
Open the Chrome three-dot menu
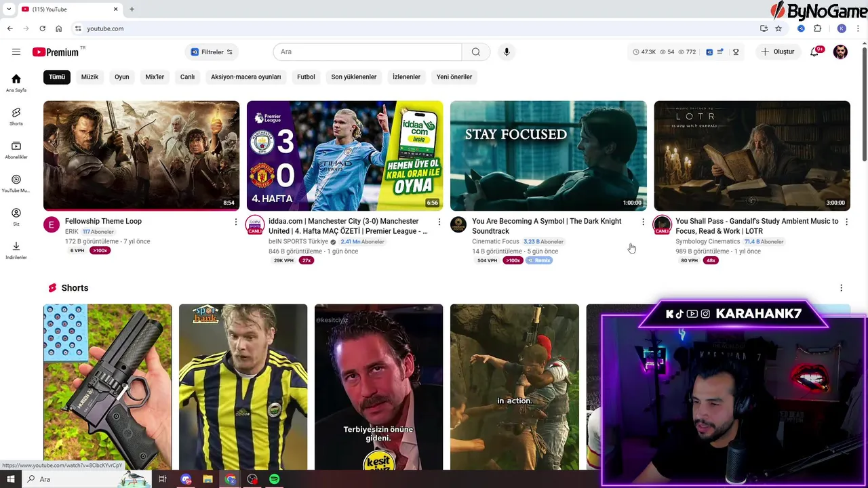point(859,28)
